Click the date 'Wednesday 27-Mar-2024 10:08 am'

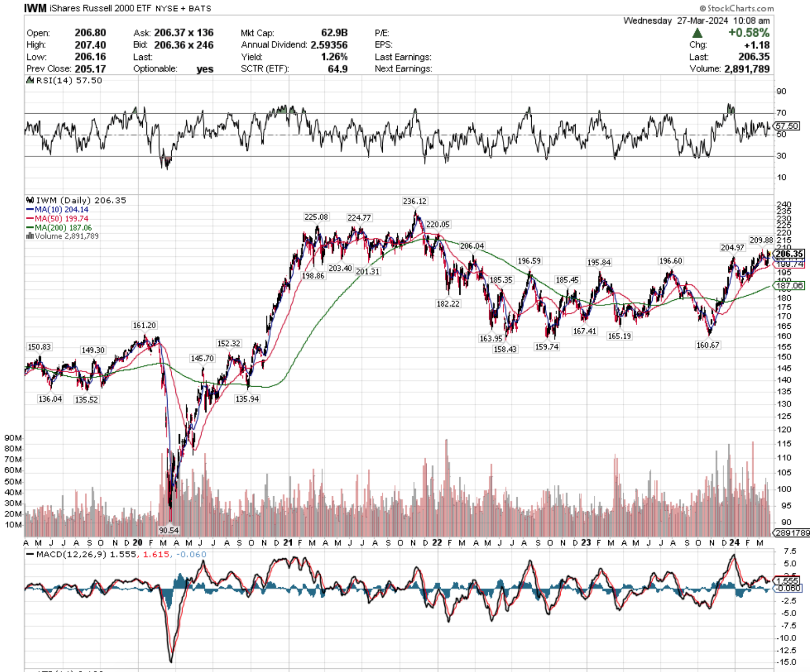click(x=696, y=21)
